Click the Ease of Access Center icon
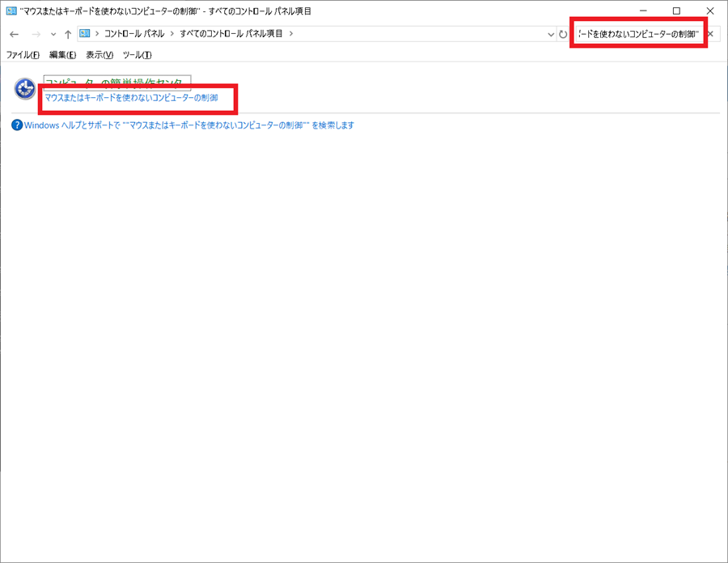 tap(25, 89)
